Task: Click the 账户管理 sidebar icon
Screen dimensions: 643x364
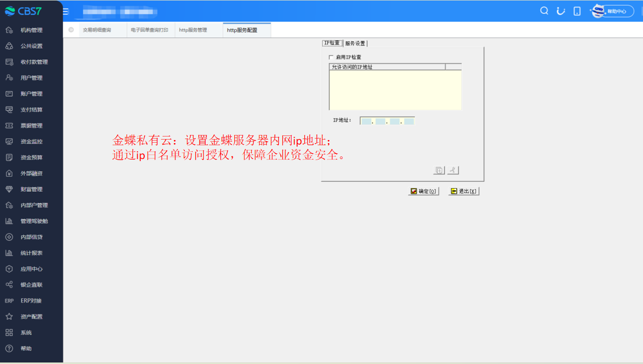Action: click(9, 94)
